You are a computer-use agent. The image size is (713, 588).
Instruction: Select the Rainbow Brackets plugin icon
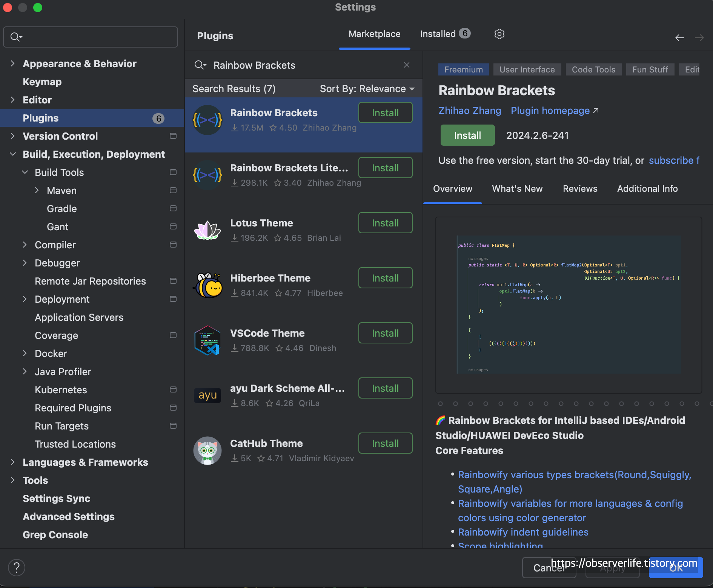(x=207, y=120)
